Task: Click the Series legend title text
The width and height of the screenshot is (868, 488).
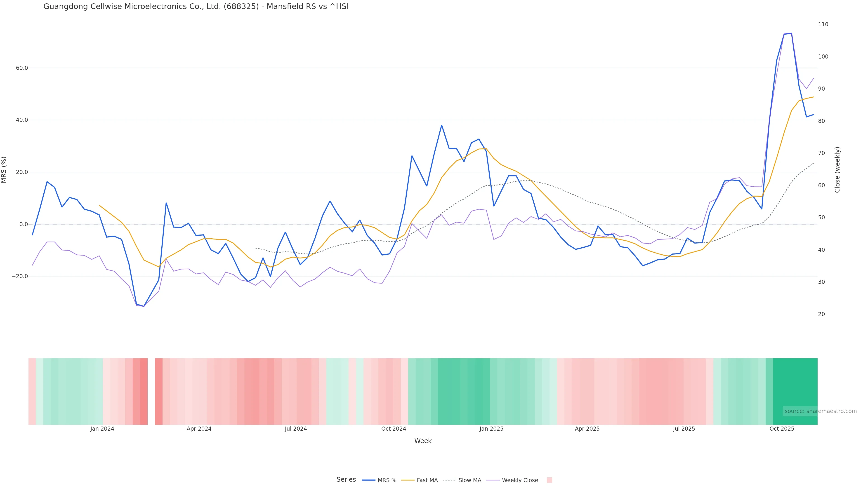Action: (346, 480)
